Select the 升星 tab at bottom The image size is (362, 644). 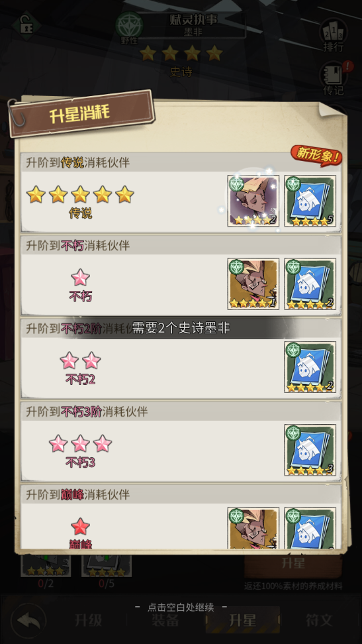point(243,620)
